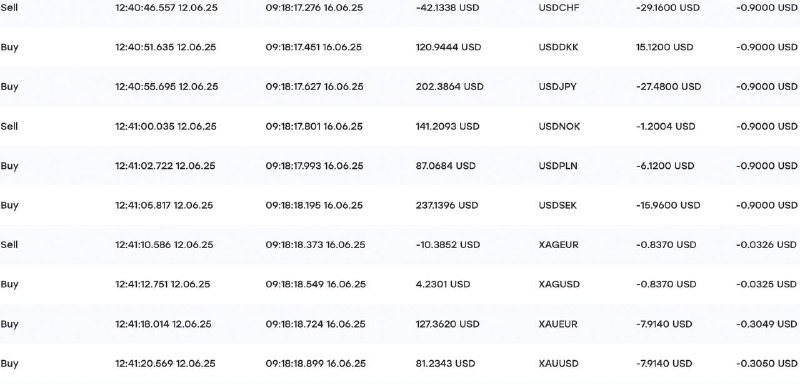Select commission value -0.0326 USD
This screenshot has height=384, width=800.
[x=766, y=245]
